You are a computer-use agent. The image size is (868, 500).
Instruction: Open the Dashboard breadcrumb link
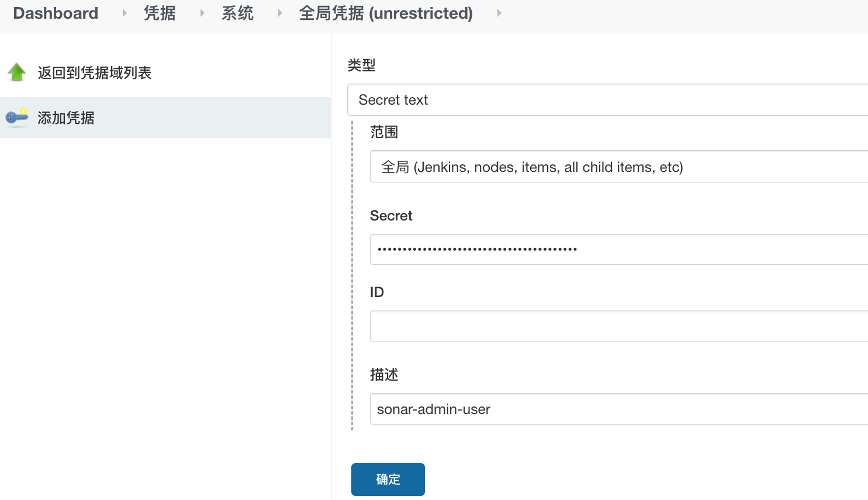(56, 13)
